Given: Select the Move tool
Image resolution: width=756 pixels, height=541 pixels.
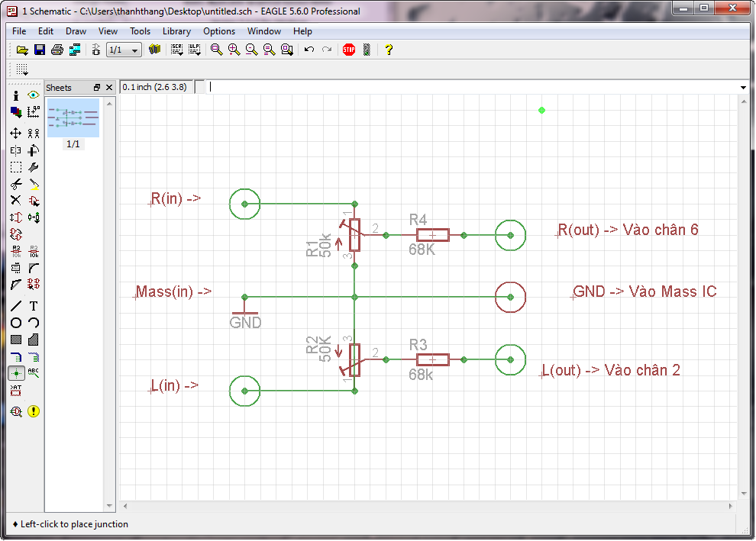Looking at the screenshot, I should [15, 133].
